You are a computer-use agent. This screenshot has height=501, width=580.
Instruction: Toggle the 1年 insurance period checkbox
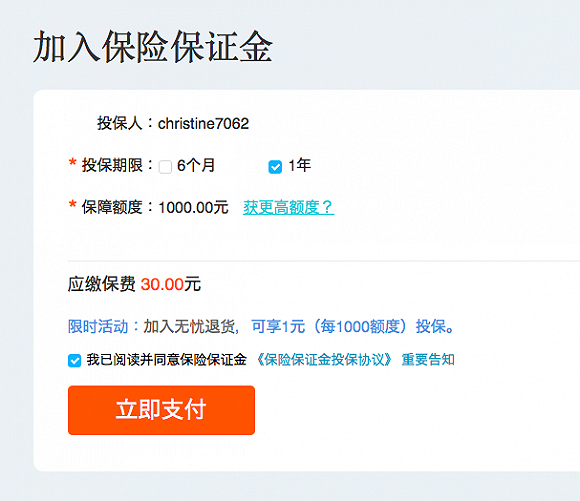point(275,167)
